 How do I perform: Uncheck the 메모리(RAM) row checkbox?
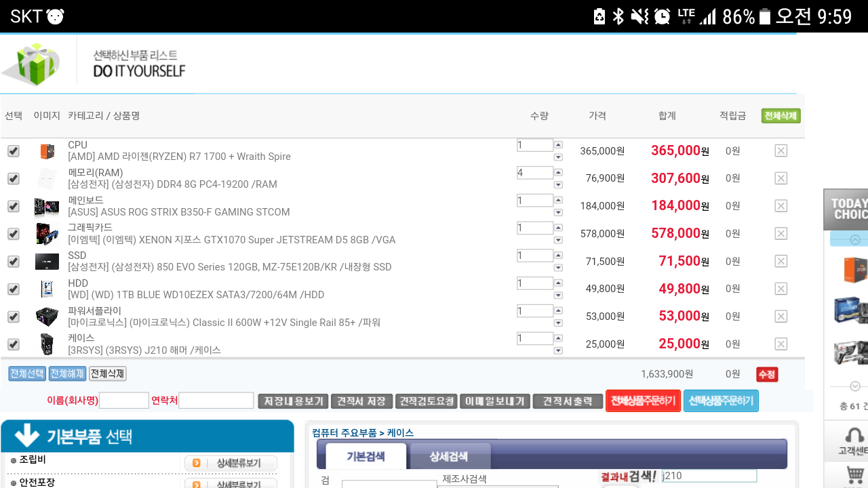pyautogui.click(x=13, y=178)
